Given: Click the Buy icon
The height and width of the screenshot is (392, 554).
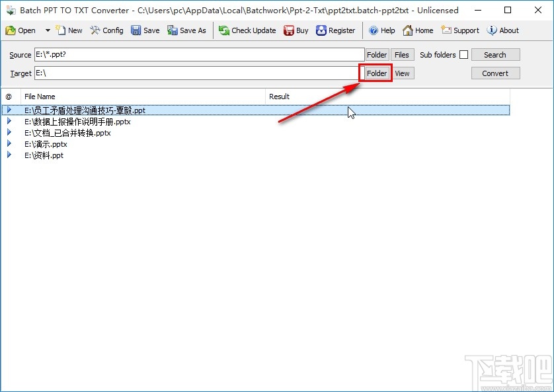Looking at the screenshot, I should coord(296,30).
